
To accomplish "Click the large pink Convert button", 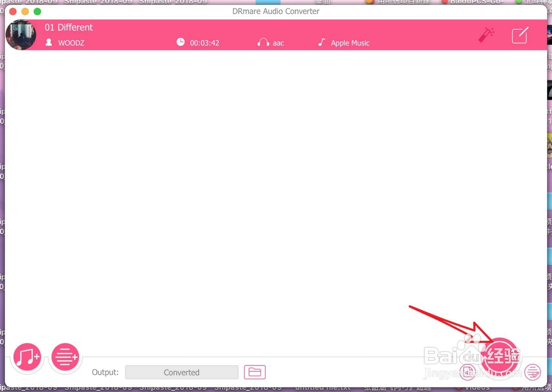I will pos(500,356).
